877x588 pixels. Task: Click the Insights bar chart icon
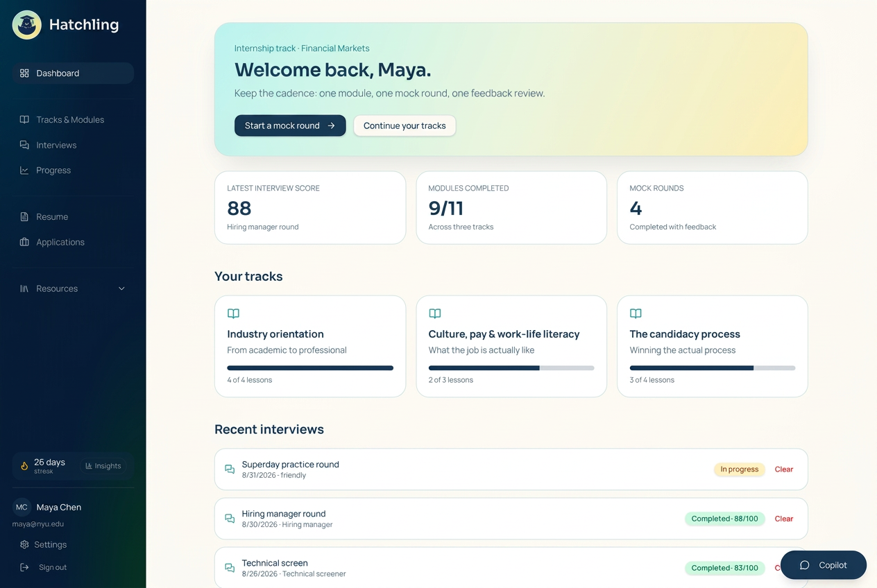pos(89,466)
